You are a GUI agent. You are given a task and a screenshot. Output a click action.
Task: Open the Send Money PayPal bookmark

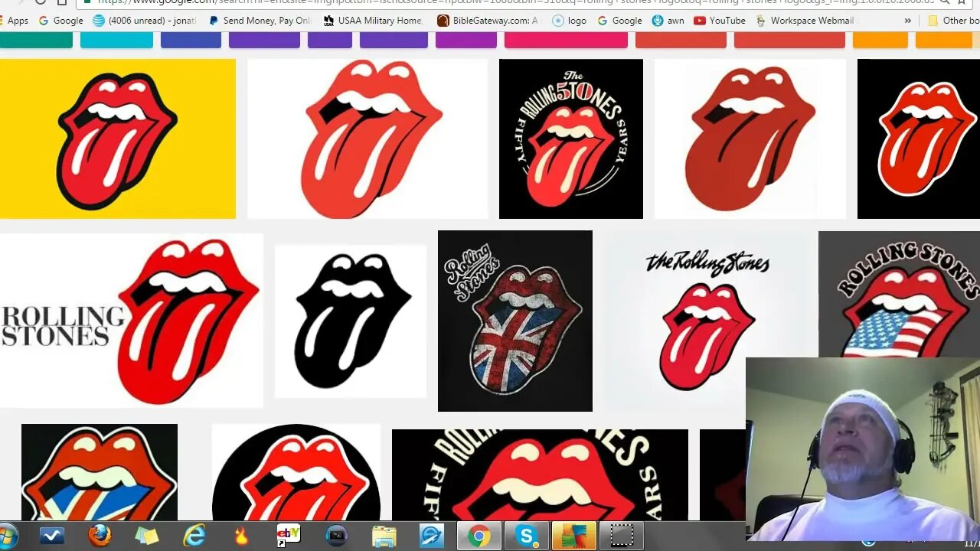pos(260,21)
